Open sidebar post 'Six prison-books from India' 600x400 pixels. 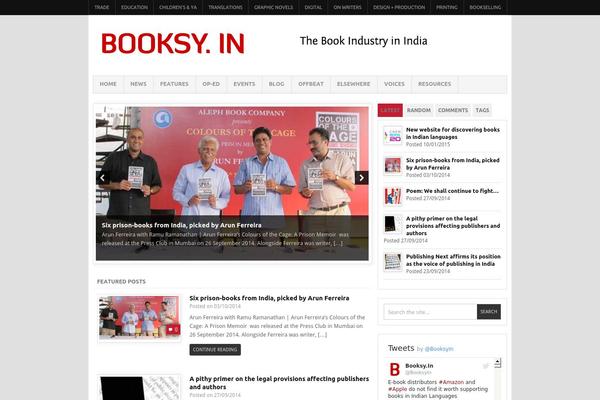(x=453, y=164)
